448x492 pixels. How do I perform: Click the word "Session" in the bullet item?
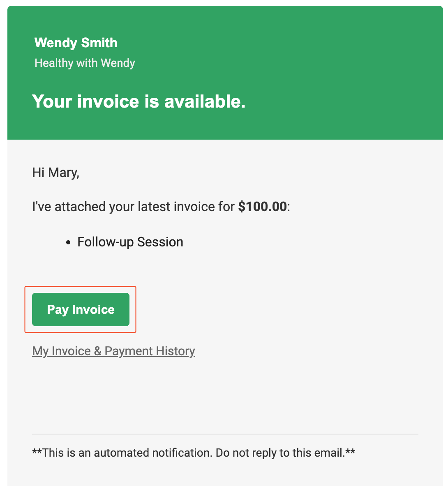pyautogui.click(x=160, y=242)
